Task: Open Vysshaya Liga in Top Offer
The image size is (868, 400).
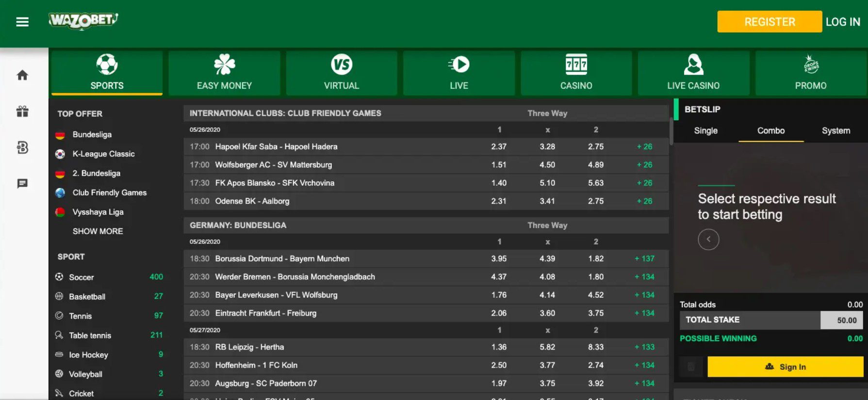Action: [x=98, y=212]
